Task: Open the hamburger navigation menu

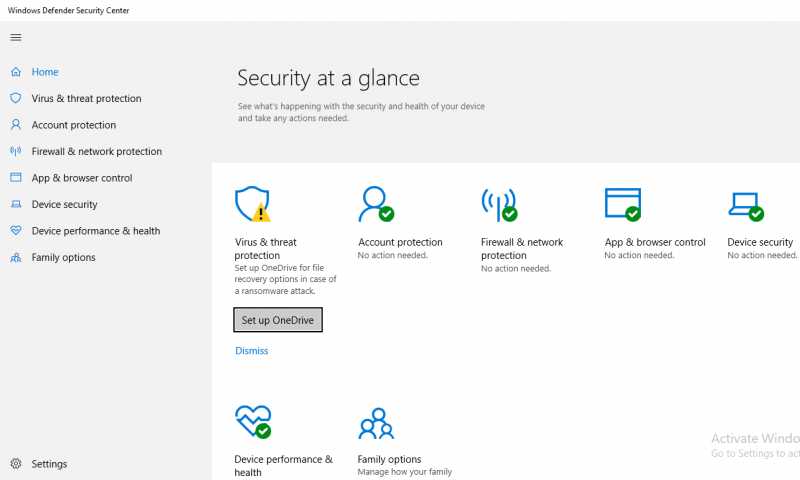Action: (16, 37)
